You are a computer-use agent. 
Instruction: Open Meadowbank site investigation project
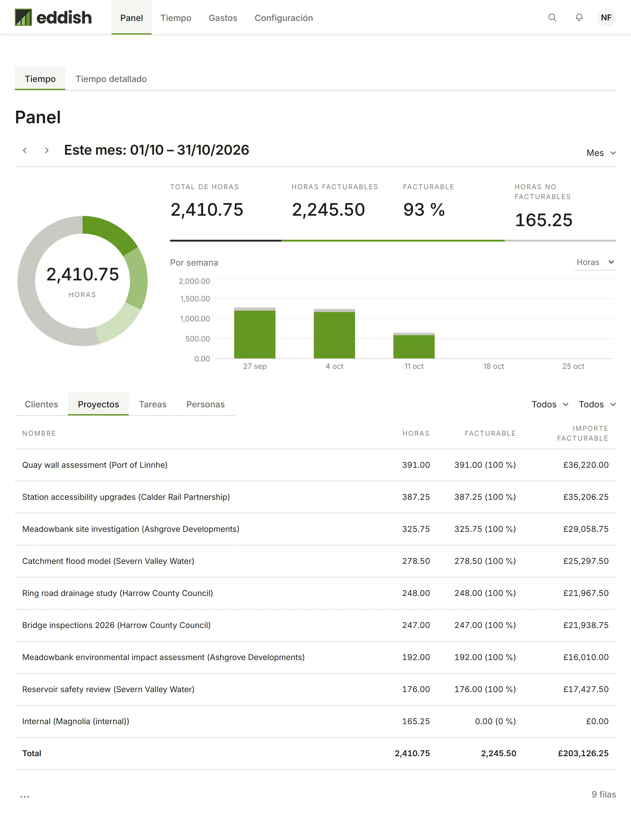coord(131,529)
